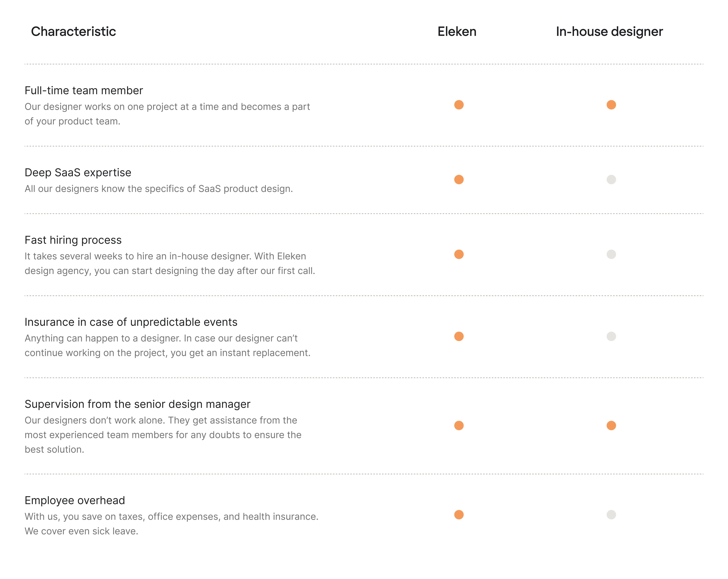
Task: Click the Deep SaaS expertise heading
Action: click(78, 173)
